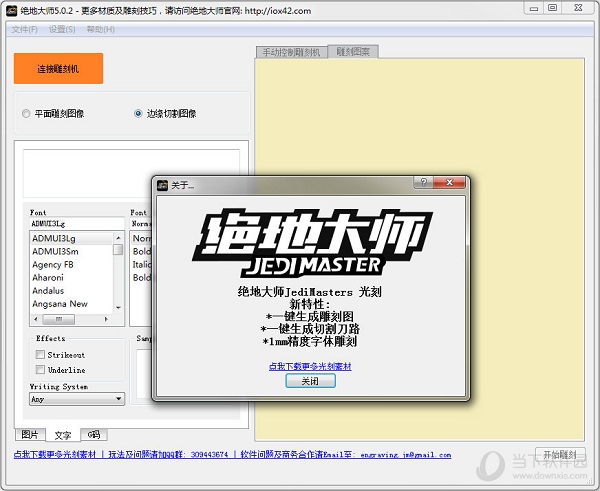Select the 平面雕刻图像 radio option
The image size is (600, 491).
53,114
